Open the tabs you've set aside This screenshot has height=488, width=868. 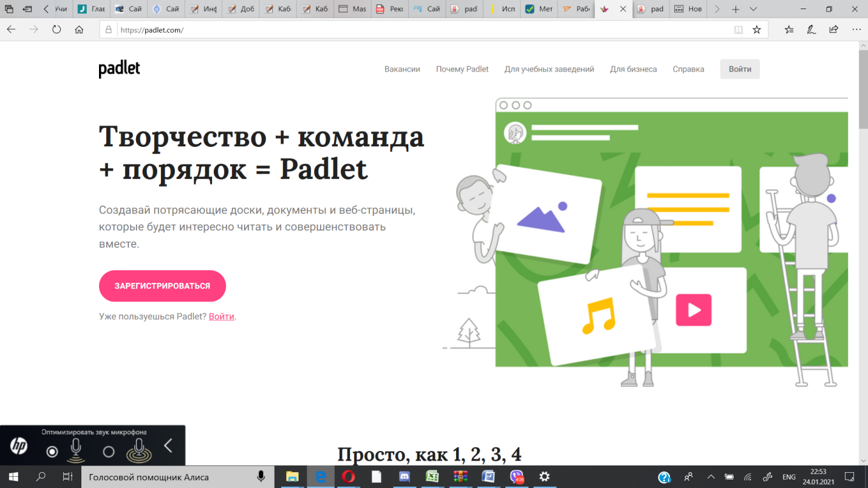9,10
